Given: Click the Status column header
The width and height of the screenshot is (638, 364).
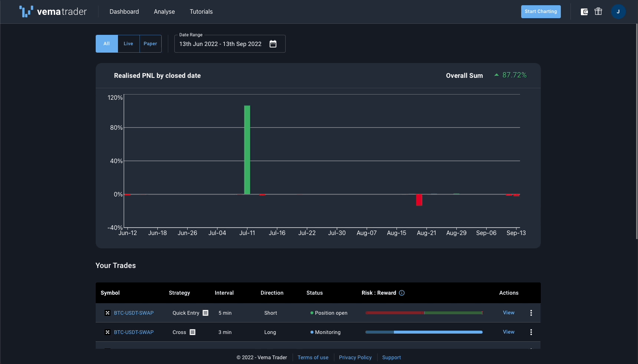Looking at the screenshot, I should (315, 293).
